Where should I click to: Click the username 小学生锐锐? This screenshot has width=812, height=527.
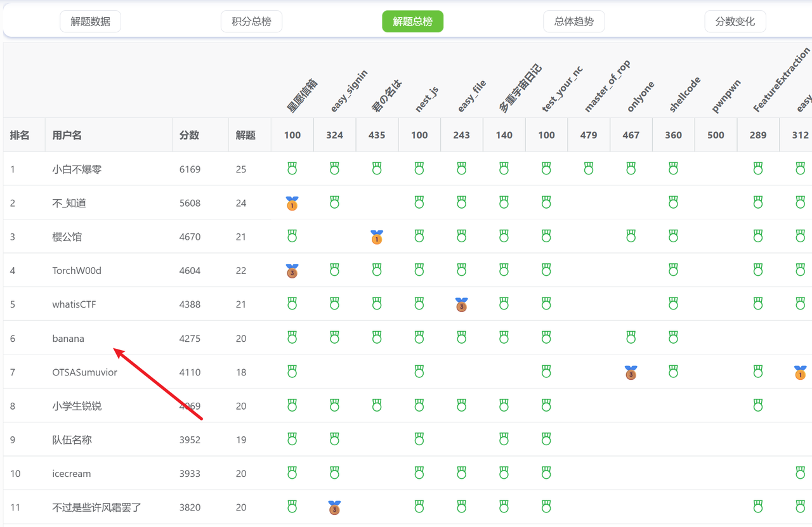tap(77, 406)
